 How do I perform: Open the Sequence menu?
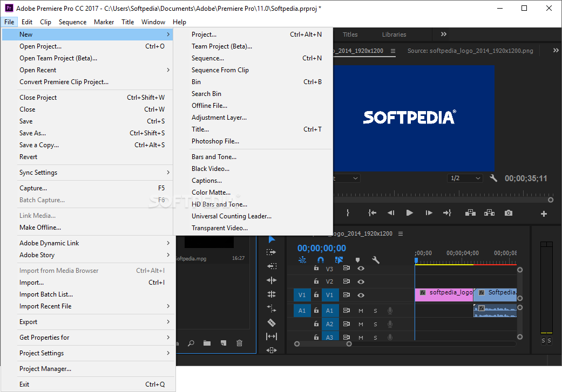tap(72, 22)
